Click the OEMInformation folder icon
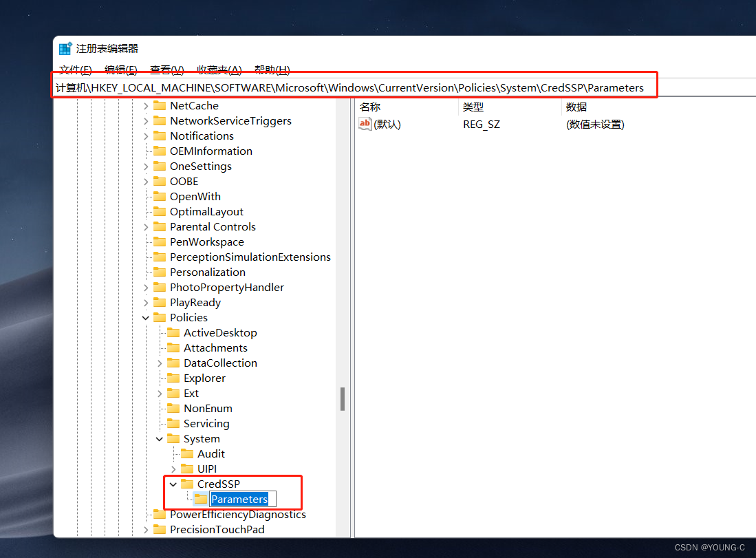The image size is (756, 558). pyautogui.click(x=160, y=151)
